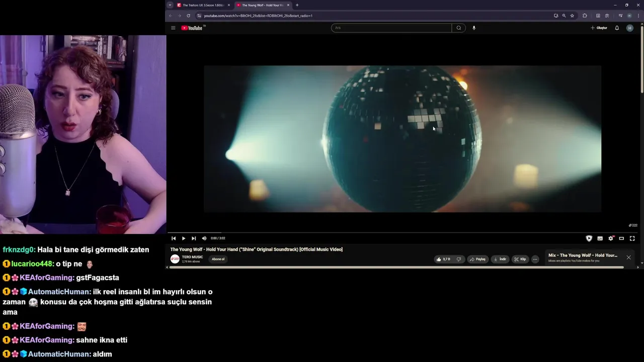The image size is (644, 362).
Task: Close The Traitors UK tab
Action: pos(228,5)
